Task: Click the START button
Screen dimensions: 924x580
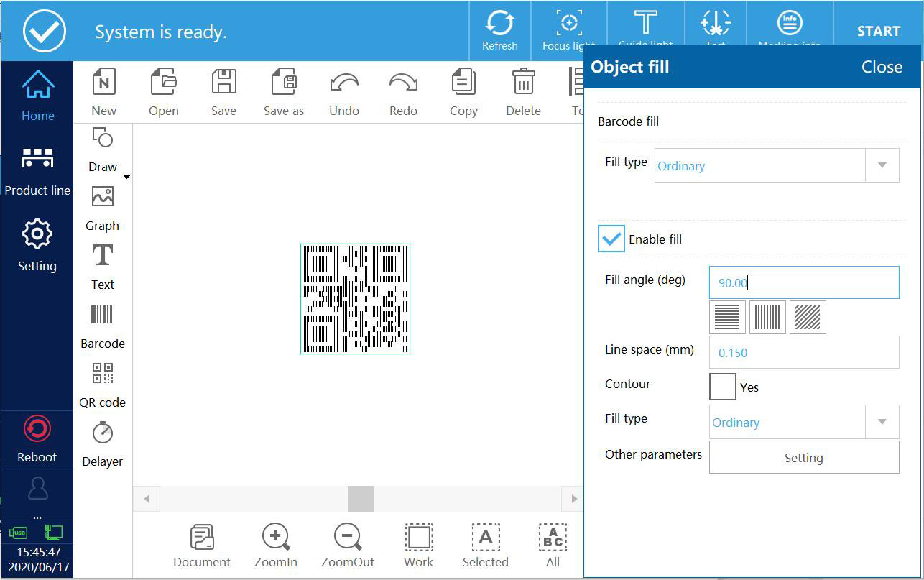Action: pyautogui.click(x=878, y=31)
